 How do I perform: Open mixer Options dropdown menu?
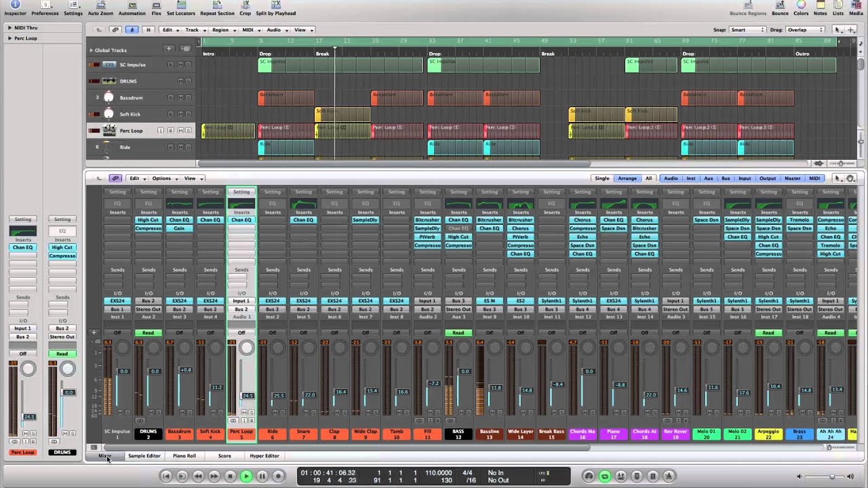tap(165, 178)
